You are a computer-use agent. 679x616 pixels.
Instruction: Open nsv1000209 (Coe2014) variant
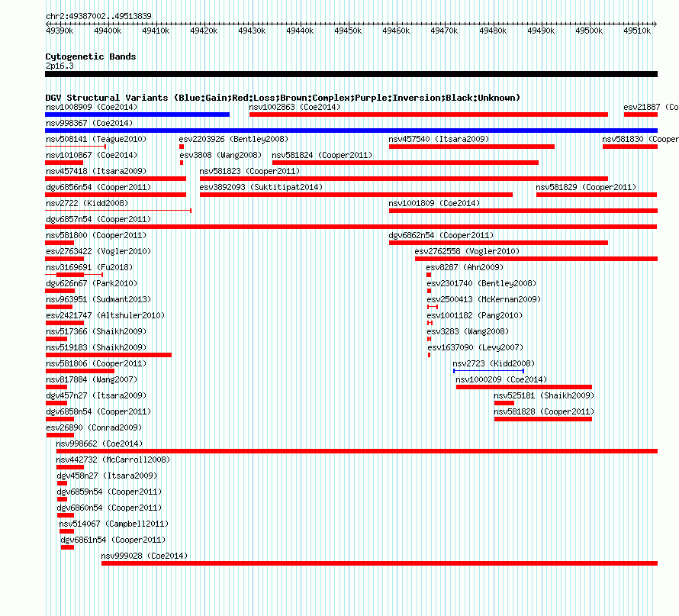[501, 379]
